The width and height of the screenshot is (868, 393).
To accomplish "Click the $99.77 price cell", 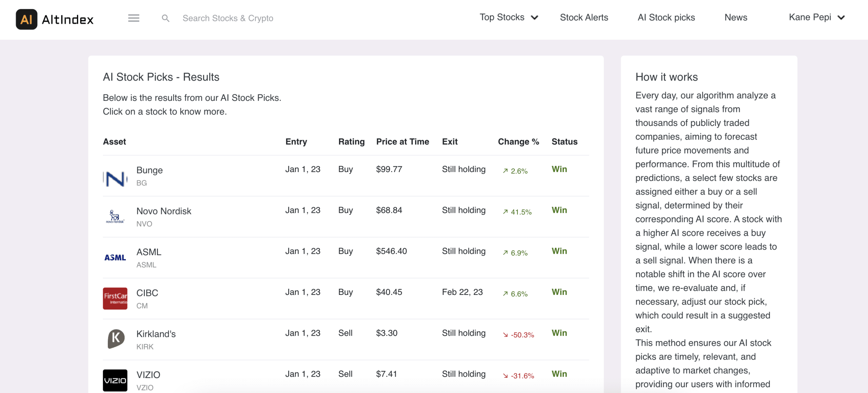I will coord(389,169).
